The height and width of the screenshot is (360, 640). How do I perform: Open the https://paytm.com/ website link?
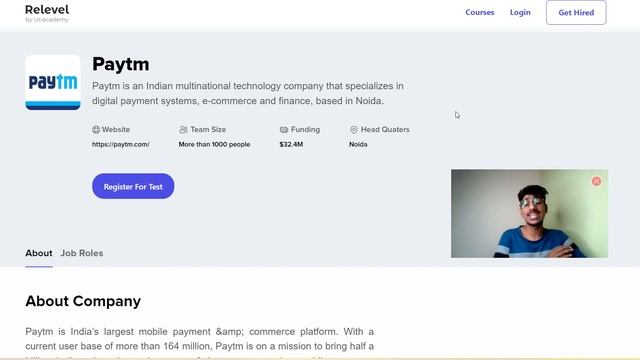(121, 144)
